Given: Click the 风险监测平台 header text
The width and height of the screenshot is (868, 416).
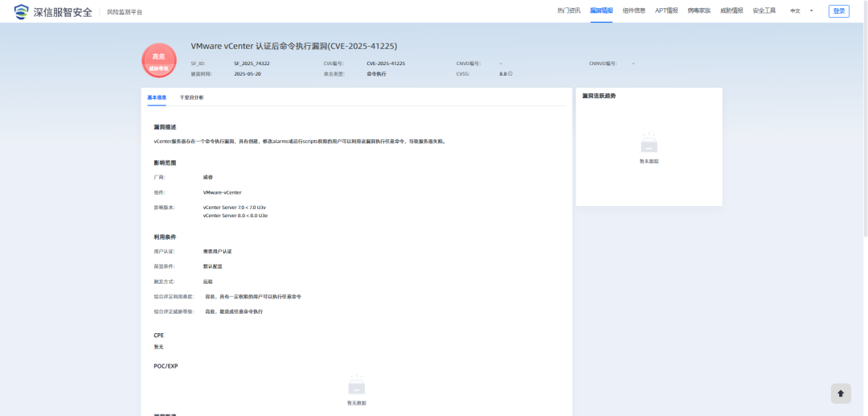Looking at the screenshot, I should (125, 11).
